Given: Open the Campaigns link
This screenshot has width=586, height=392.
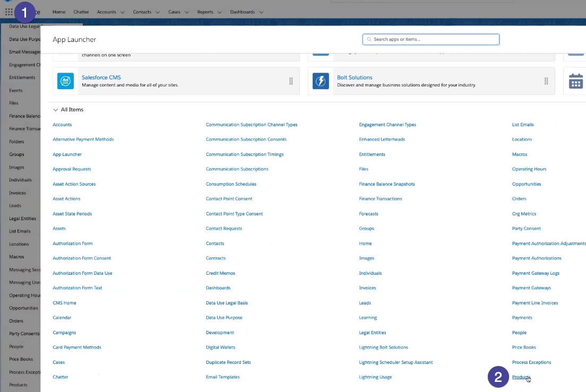Looking at the screenshot, I should click(x=64, y=333).
